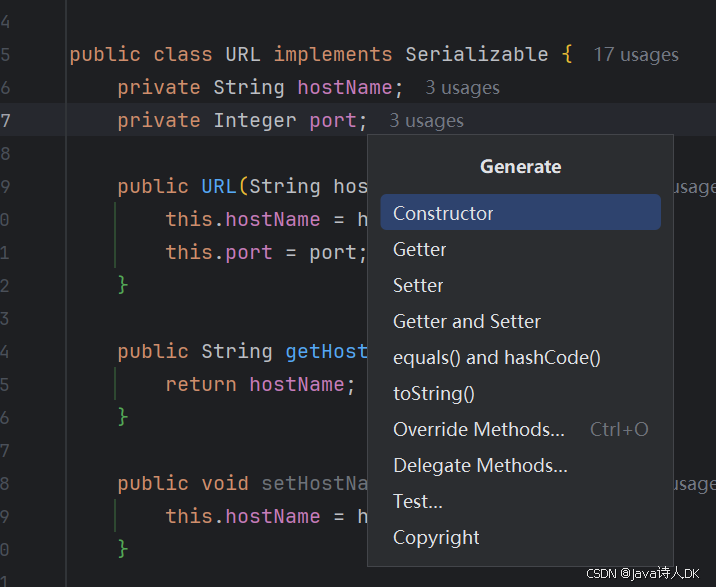Show 3 usages hint for port field
Image resolution: width=716 pixels, height=587 pixels.
[426, 121]
